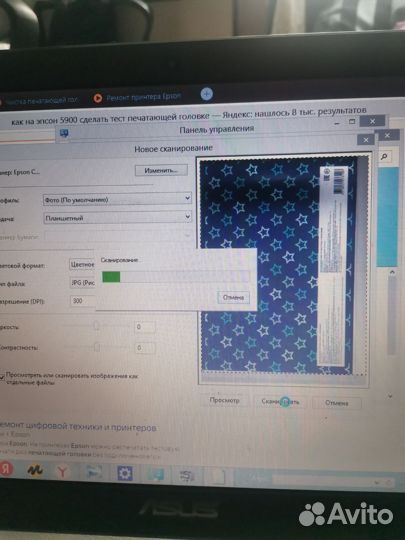This screenshot has height=540, width=405.
Task: Click the contrast value field
Action: tap(145, 348)
